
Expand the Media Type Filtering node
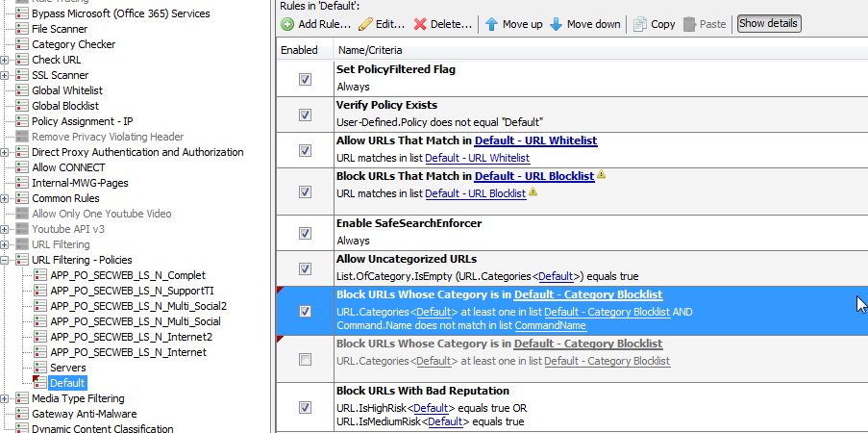click(x=5, y=398)
